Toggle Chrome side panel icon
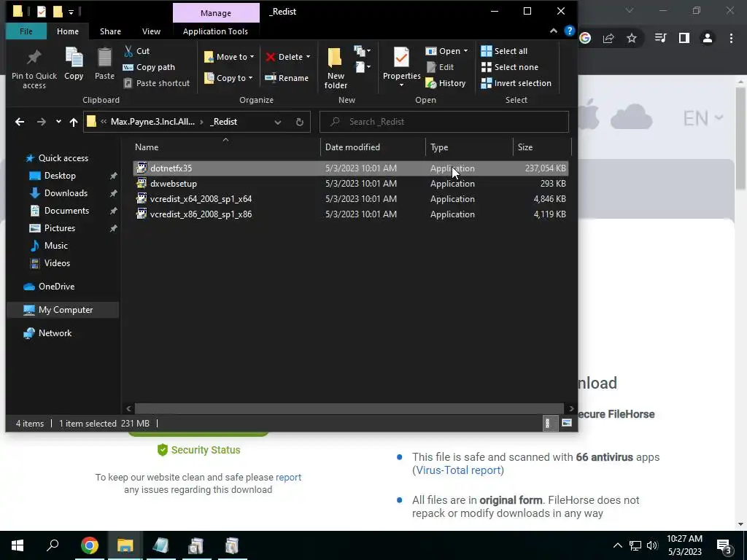Screen dimensions: 747x560 coord(684,39)
